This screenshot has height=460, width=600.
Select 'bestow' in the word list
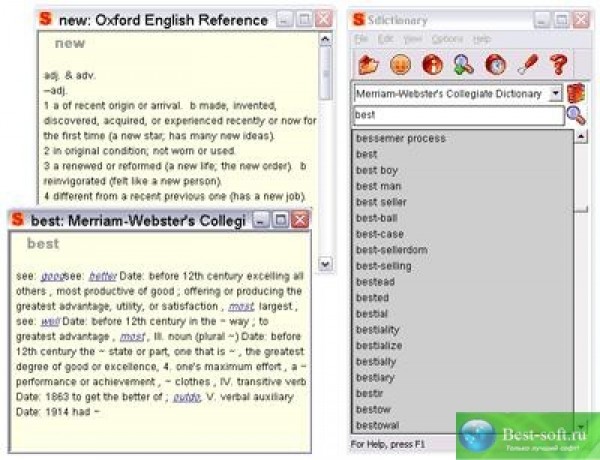coord(462,409)
